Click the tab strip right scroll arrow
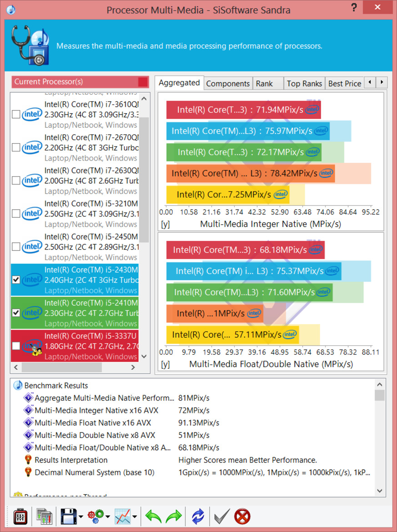The image size is (397, 532). (x=382, y=82)
